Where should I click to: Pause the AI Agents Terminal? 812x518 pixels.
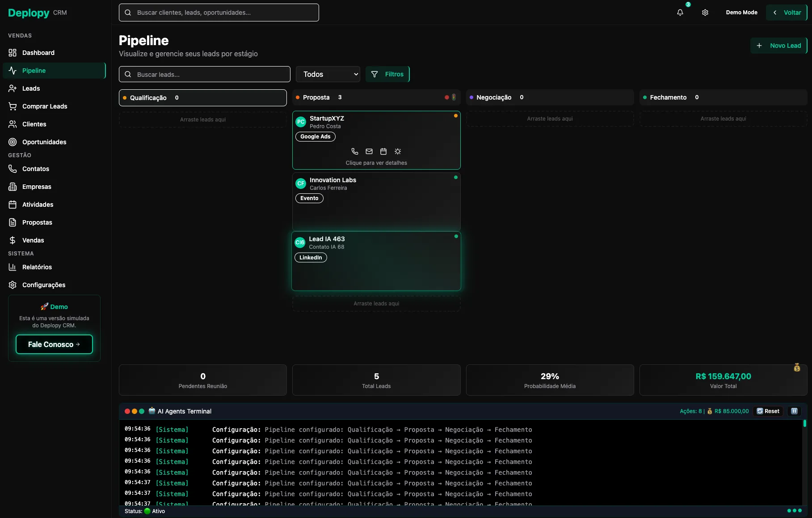pos(794,411)
